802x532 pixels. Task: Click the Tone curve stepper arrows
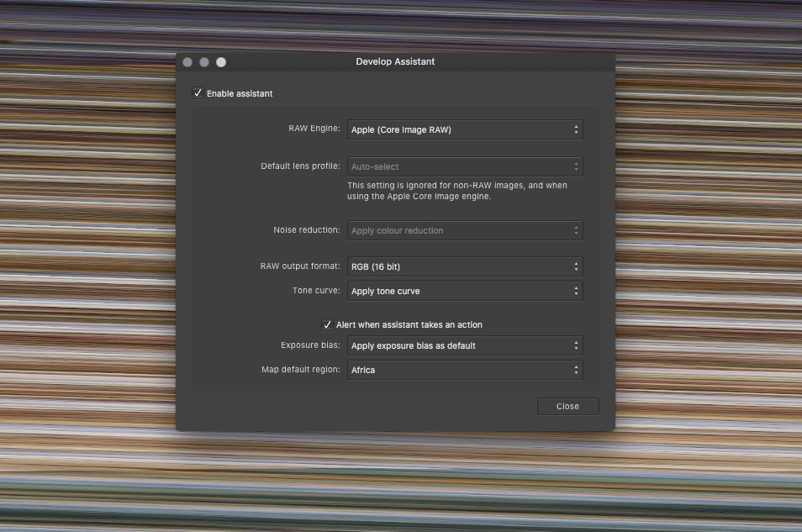point(577,291)
